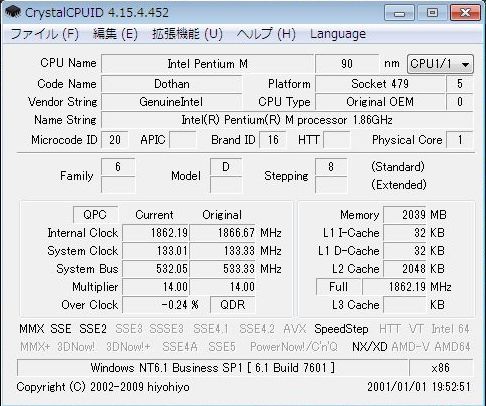
Task: Click current System Clock 133.01
Action: pyautogui.click(x=156, y=251)
